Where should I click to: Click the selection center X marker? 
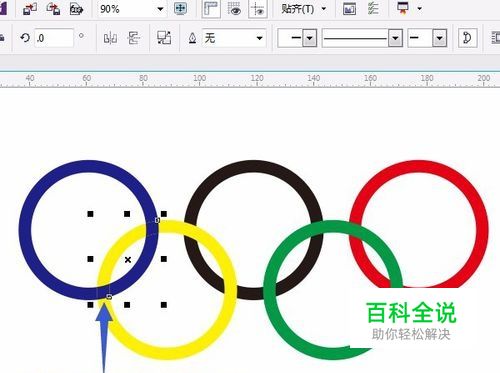pyautogui.click(x=128, y=259)
